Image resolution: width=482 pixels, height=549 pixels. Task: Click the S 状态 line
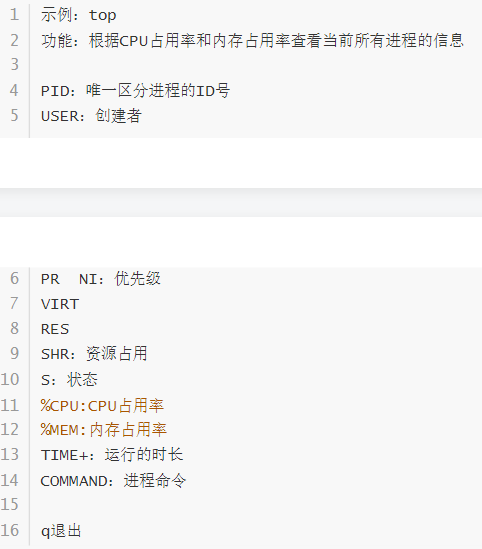coord(69,380)
